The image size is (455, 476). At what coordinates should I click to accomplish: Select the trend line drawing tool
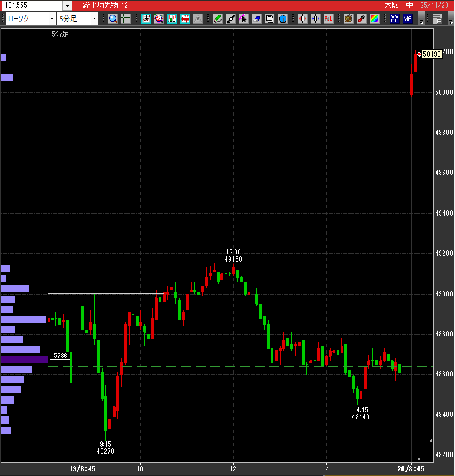(231, 19)
